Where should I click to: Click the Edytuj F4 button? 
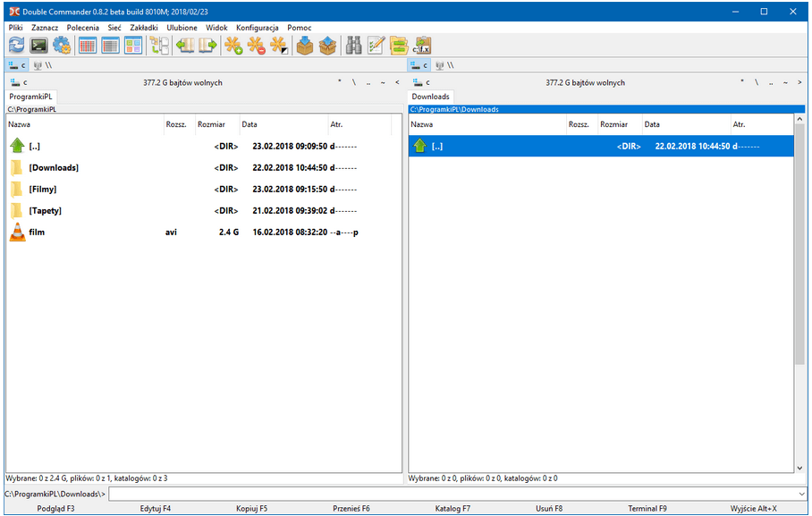coord(156,508)
